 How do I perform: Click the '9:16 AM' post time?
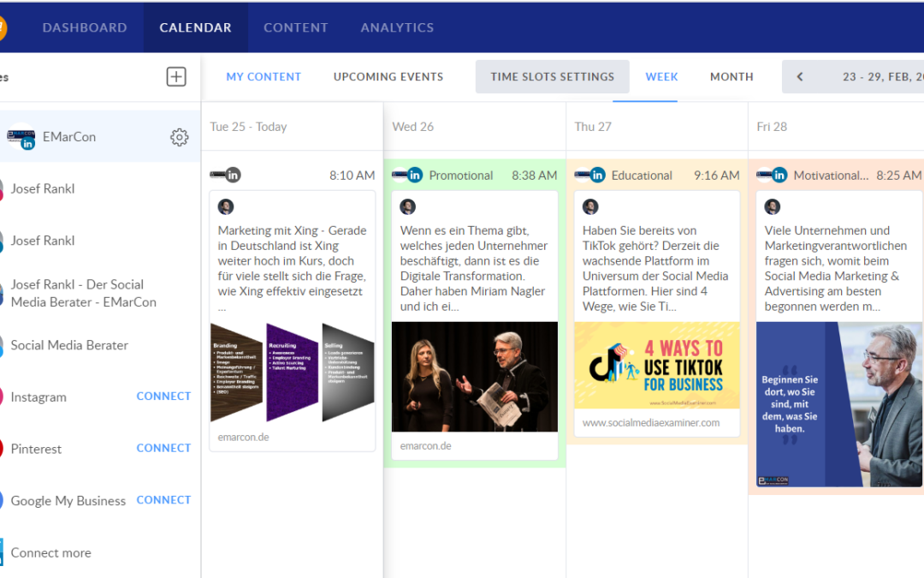[717, 176]
